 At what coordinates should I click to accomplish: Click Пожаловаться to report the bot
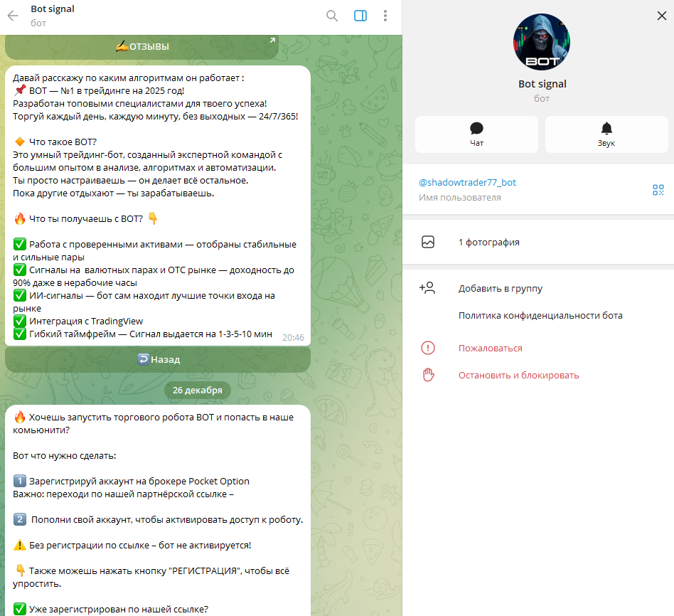490,349
